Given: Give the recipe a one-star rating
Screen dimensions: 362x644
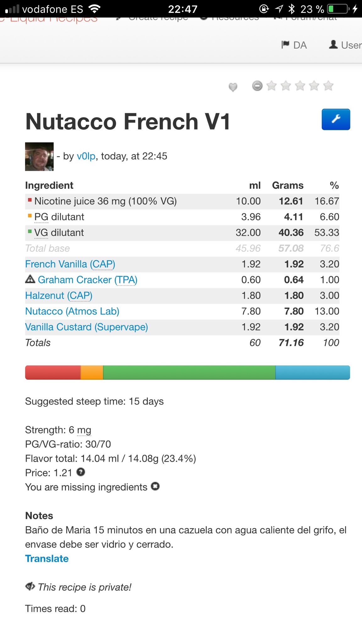Looking at the screenshot, I should click(x=271, y=86).
